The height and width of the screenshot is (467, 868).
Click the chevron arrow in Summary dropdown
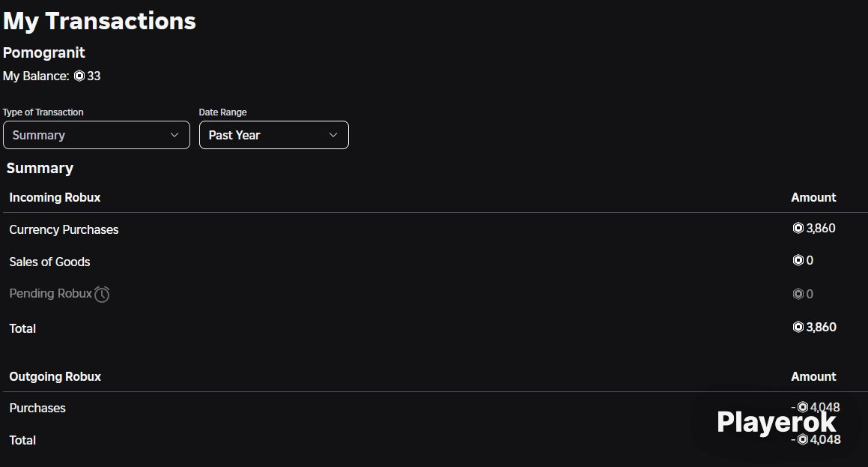click(174, 135)
